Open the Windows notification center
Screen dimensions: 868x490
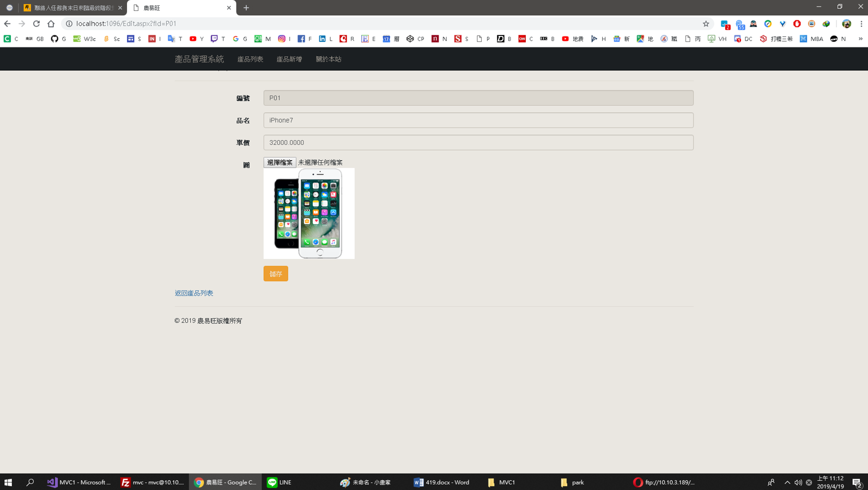[x=857, y=482]
